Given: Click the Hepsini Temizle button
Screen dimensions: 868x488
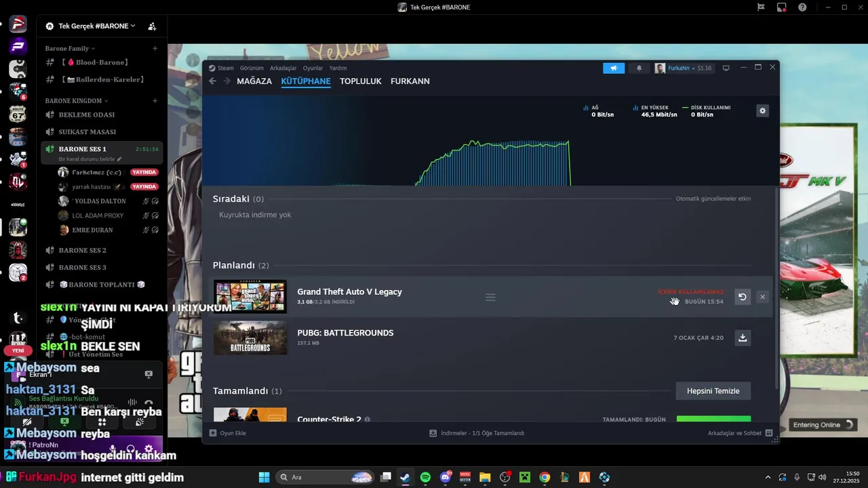Looking at the screenshot, I should 713,391.
